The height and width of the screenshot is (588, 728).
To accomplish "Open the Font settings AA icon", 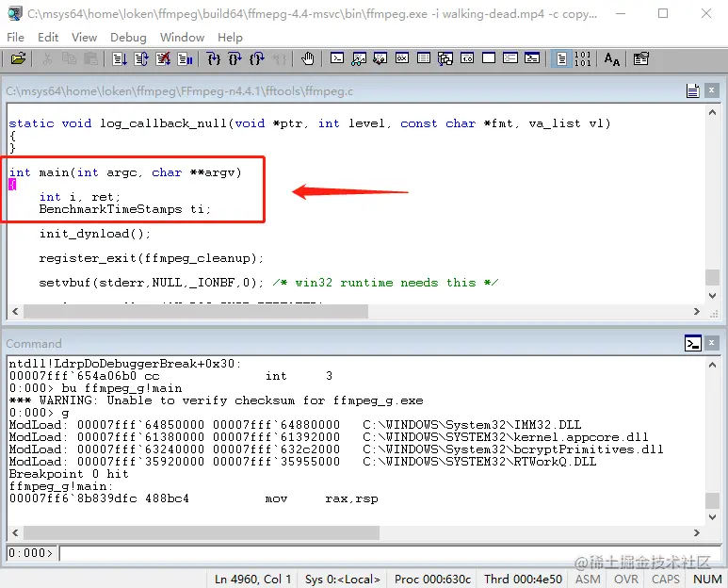I will (612, 59).
